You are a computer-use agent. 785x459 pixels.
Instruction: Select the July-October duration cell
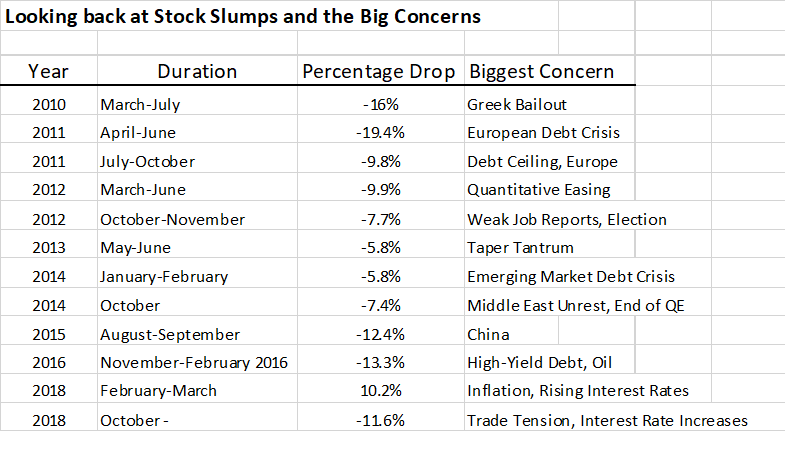pos(148,161)
